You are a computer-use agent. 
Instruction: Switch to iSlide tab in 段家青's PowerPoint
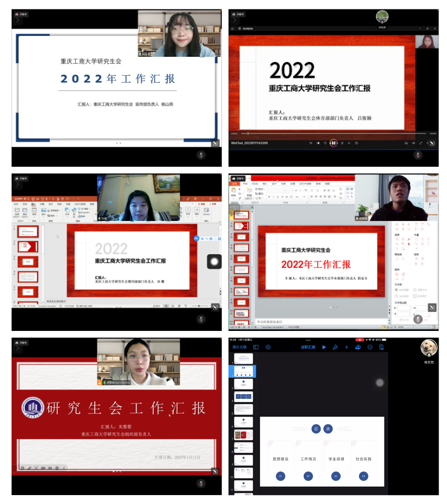pyautogui.click(x=255, y=184)
